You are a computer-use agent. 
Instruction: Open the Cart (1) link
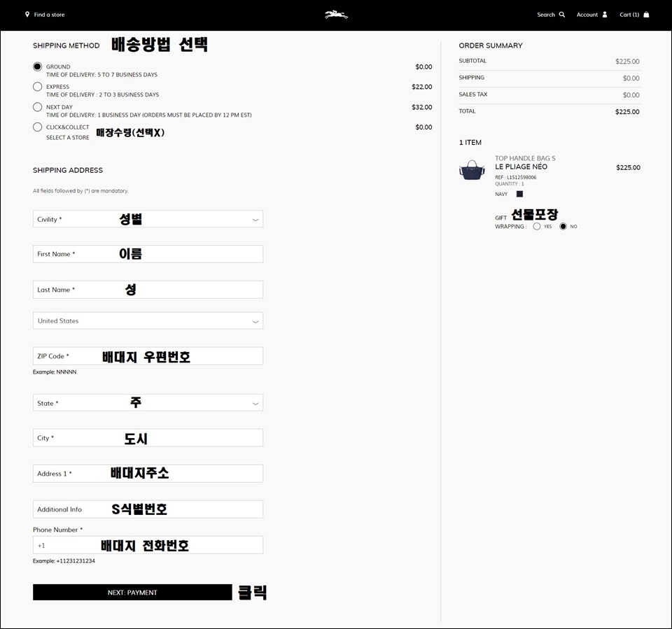(x=629, y=15)
